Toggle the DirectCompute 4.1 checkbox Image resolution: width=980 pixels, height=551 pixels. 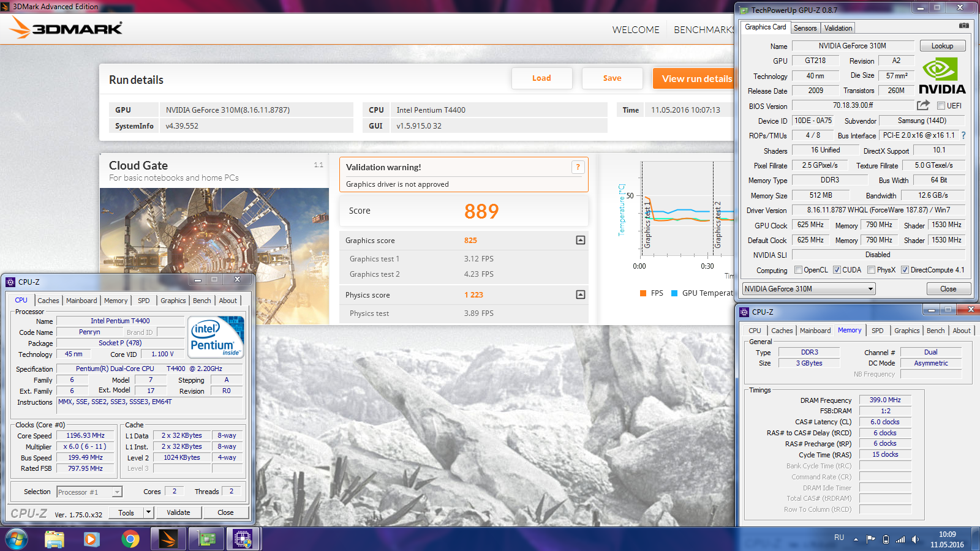905,270
